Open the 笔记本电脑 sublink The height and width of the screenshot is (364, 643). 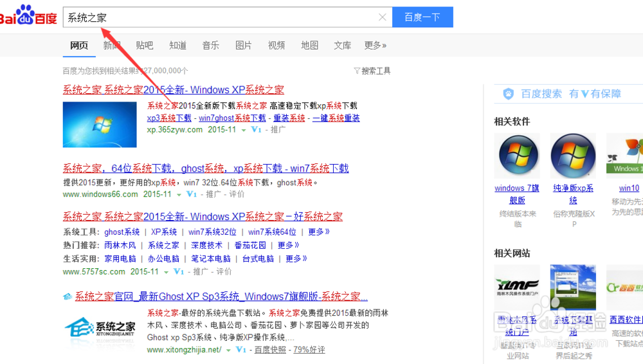point(211,259)
